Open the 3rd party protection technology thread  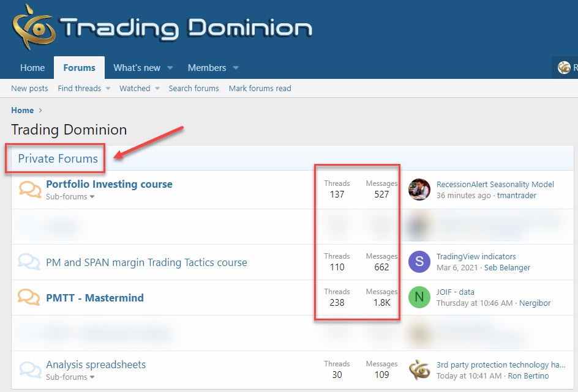click(501, 364)
